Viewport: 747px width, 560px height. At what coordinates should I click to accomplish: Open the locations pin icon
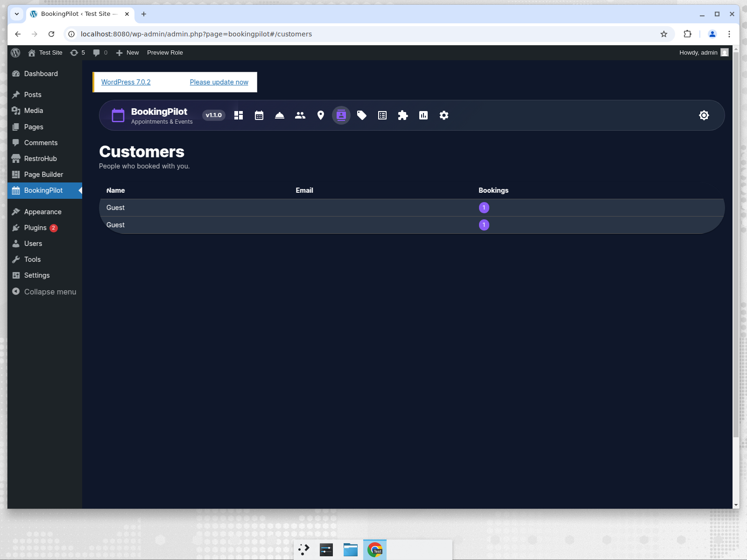[321, 115]
